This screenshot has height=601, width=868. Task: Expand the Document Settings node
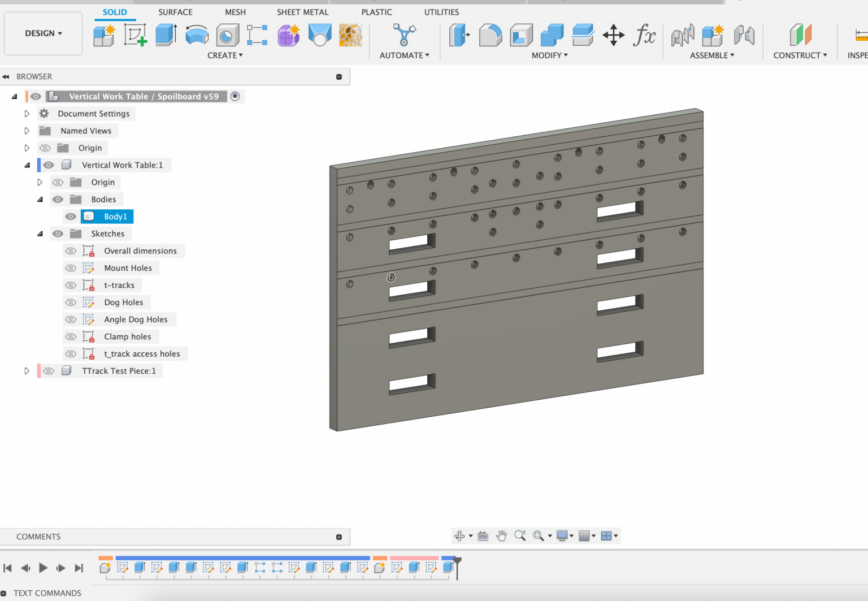coord(27,113)
